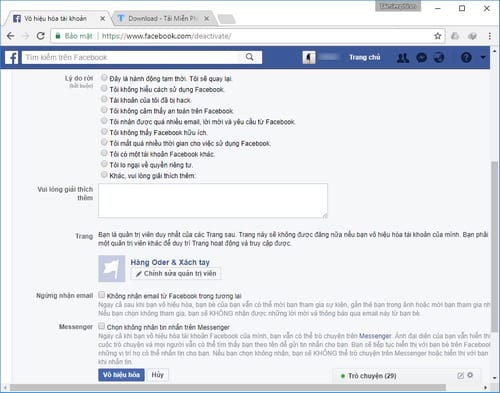Select 'Khác, vui lòng giải thích thêm' radio
This screenshot has height=393, width=500.
point(104,175)
